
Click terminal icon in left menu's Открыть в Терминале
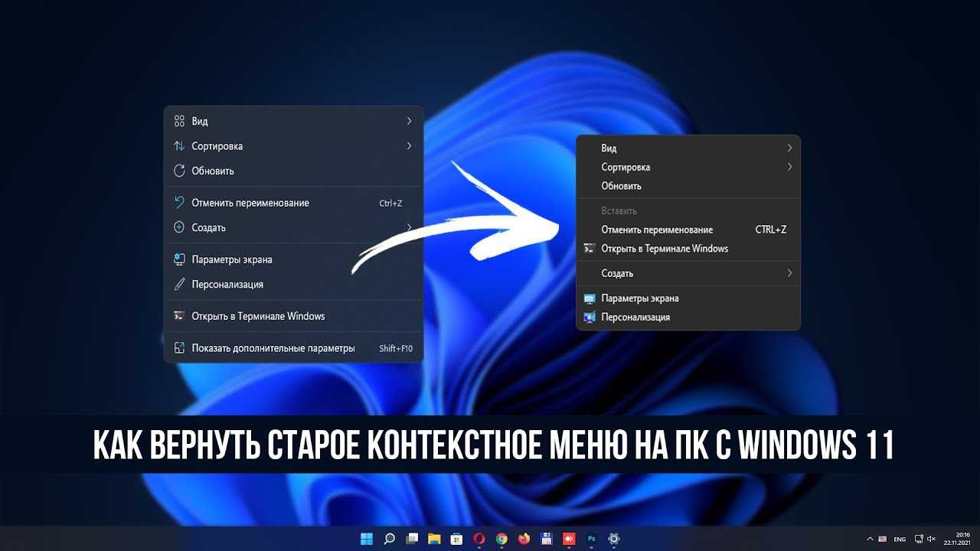179,316
